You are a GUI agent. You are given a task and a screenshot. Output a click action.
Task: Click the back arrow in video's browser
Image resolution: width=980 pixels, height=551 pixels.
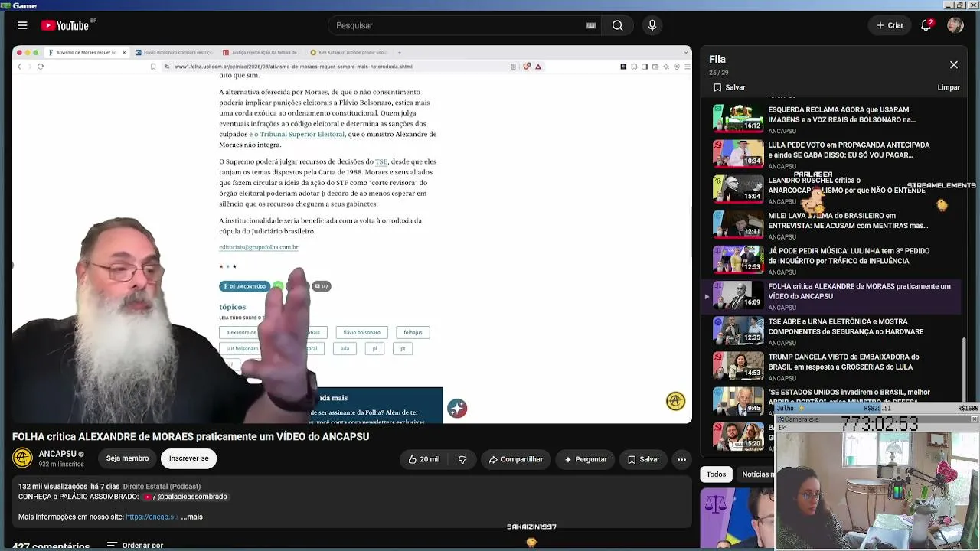click(x=20, y=67)
